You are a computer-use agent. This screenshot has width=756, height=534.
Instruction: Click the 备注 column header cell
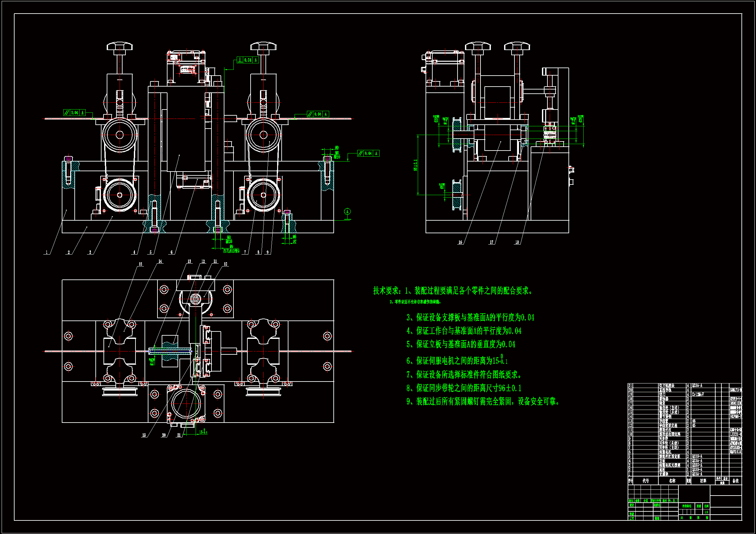736,481
